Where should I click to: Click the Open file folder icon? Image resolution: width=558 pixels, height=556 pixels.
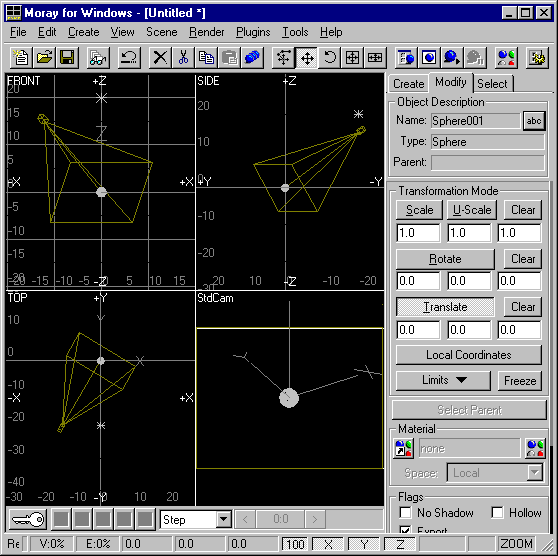[44, 57]
